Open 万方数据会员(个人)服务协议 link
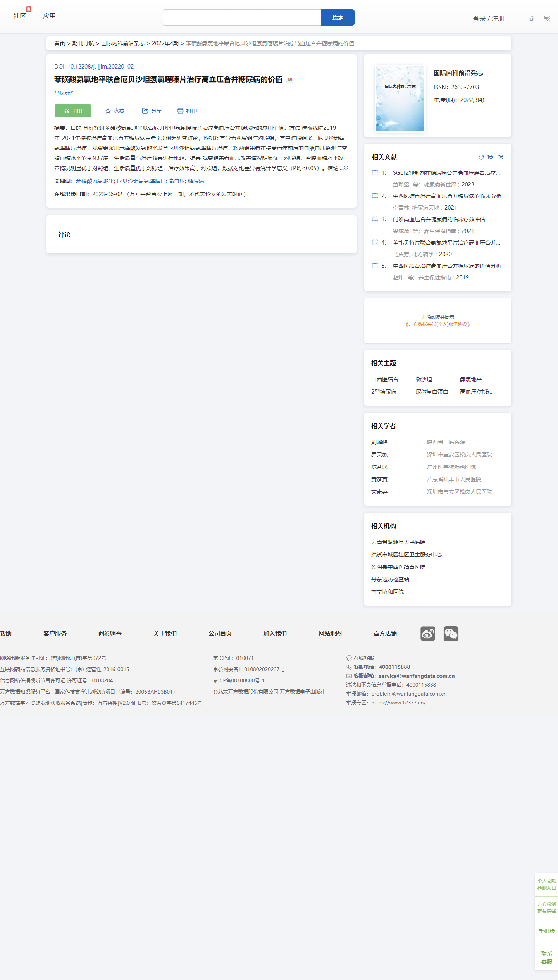The width and height of the screenshot is (558, 980). (438, 324)
